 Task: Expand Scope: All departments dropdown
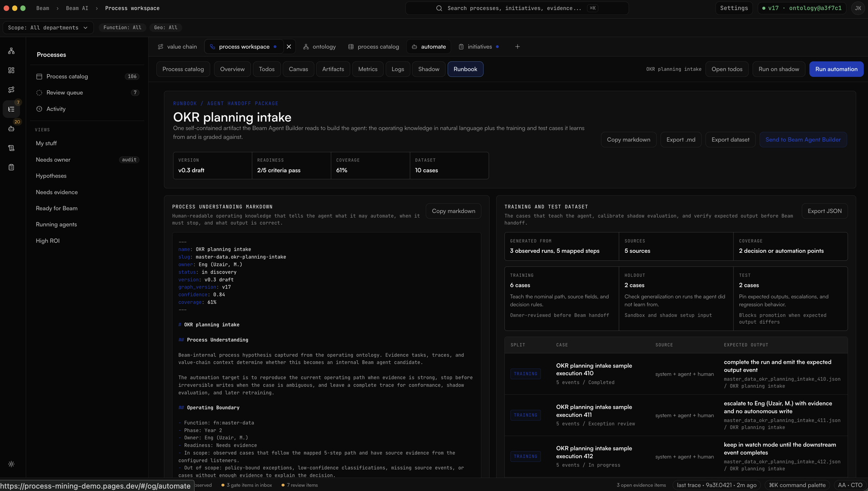[x=48, y=27]
